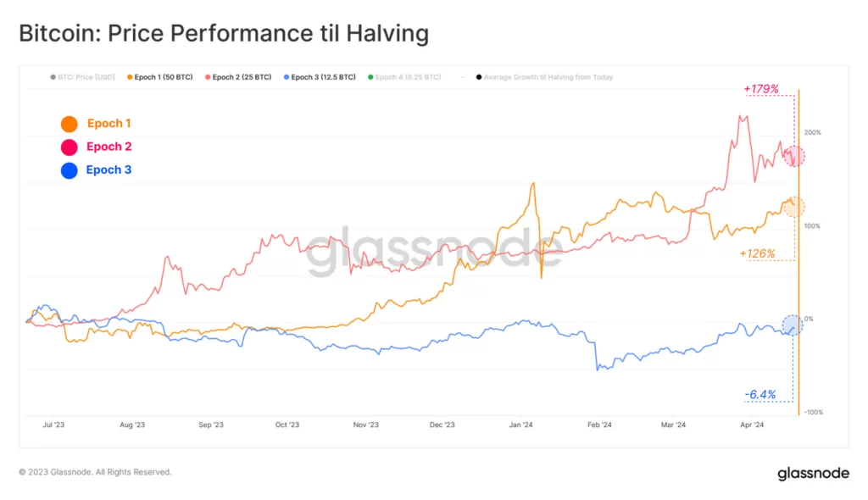Click the blue dashed circle end marker

(793, 324)
